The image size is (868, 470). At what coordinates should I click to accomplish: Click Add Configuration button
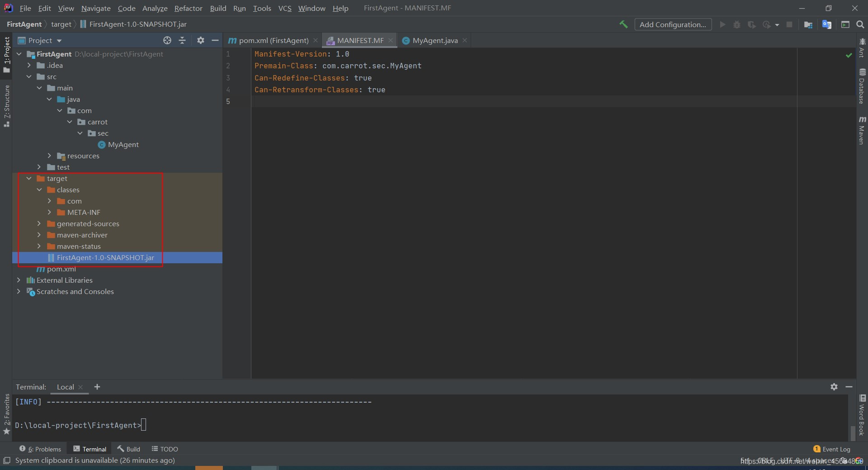point(673,24)
